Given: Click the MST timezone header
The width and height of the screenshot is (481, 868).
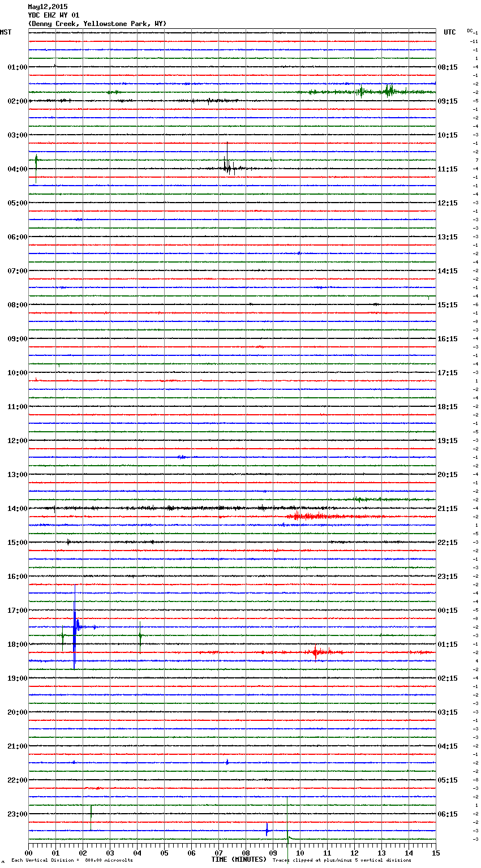Looking at the screenshot, I should [6, 32].
